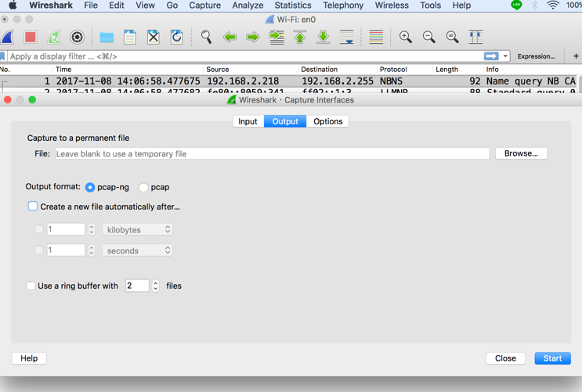Adjust the kilobytes value stepper
Image resolution: width=582 pixels, height=392 pixels.
point(92,229)
